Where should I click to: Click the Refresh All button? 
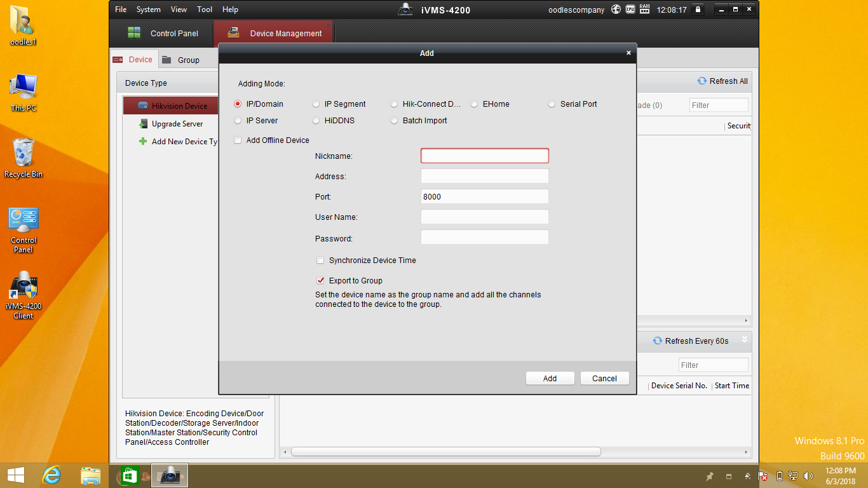(722, 81)
